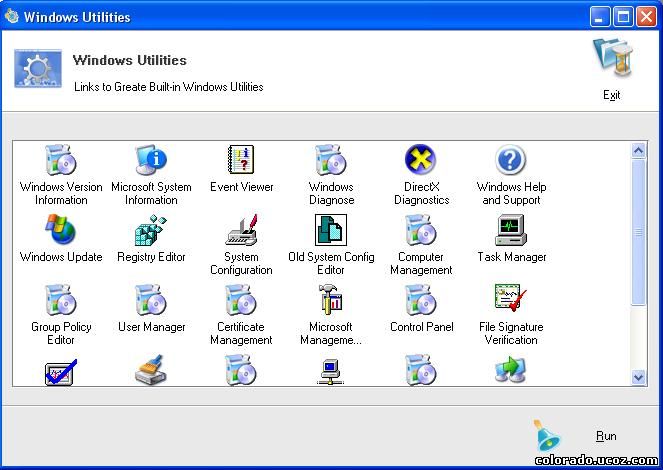
Task: Click the 'Task Manager' label text
Action: click(512, 257)
